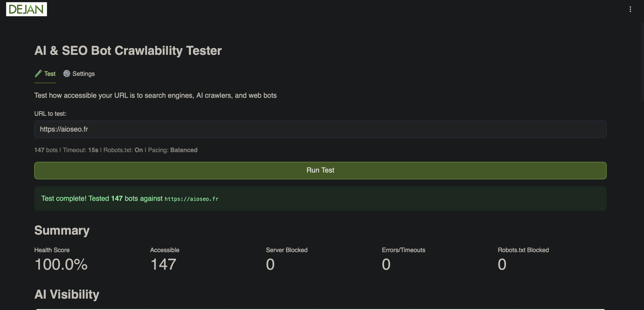Screen dimensions: 644x310
Task: Click the test tube icon on Test tab
Action: tap(38, 74)
